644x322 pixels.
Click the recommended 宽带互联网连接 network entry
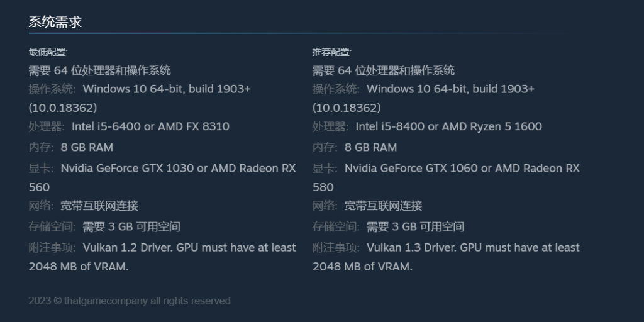[x=383, y=206]
